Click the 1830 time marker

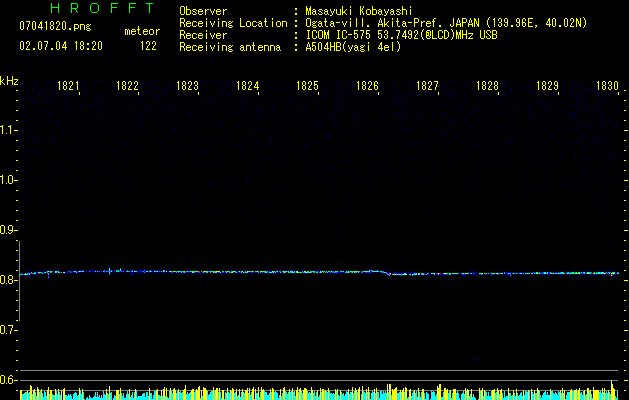607,86
